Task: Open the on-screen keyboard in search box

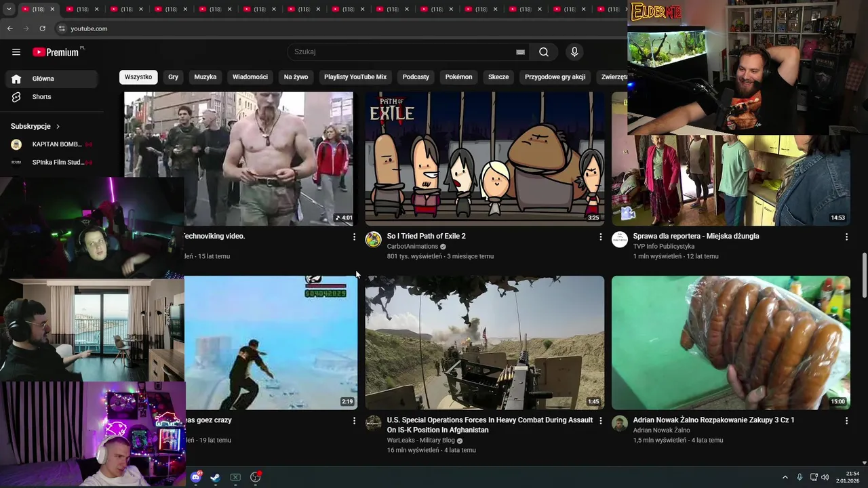Action: coord(520,52)
